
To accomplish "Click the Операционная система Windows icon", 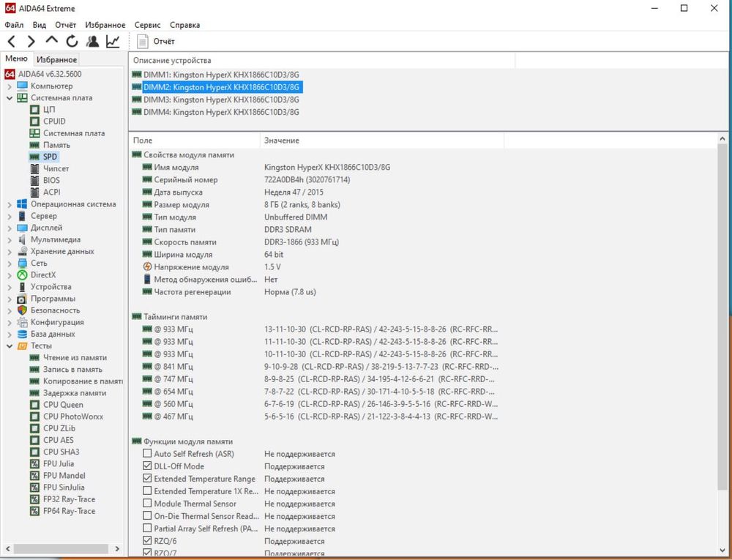I will (x=22, y=204).
